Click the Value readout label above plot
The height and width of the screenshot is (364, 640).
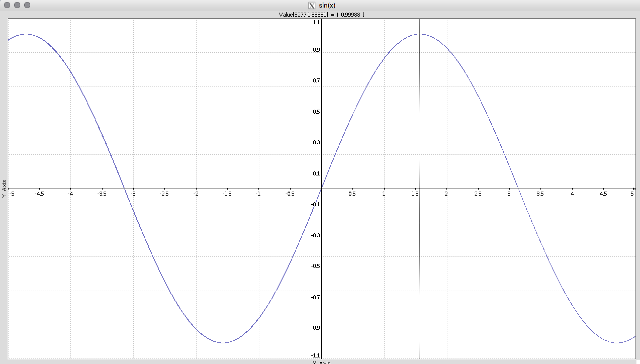click(322, 15)
